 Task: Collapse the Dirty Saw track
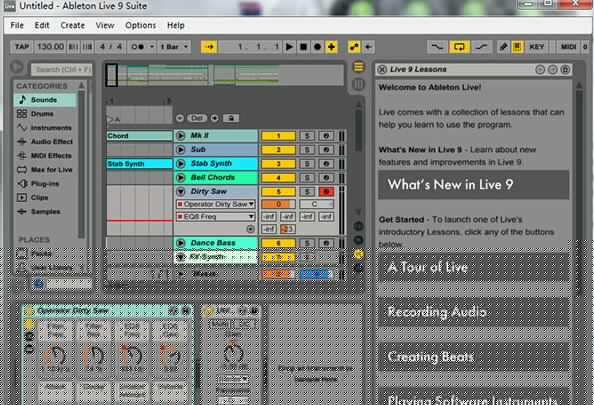point(181,192)
